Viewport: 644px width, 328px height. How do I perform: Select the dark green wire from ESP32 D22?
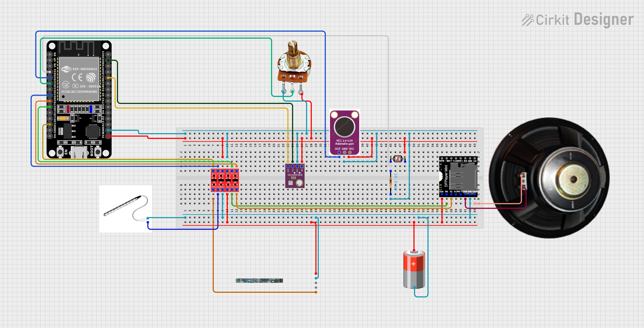pyautogui.click(x=200, y=103)
